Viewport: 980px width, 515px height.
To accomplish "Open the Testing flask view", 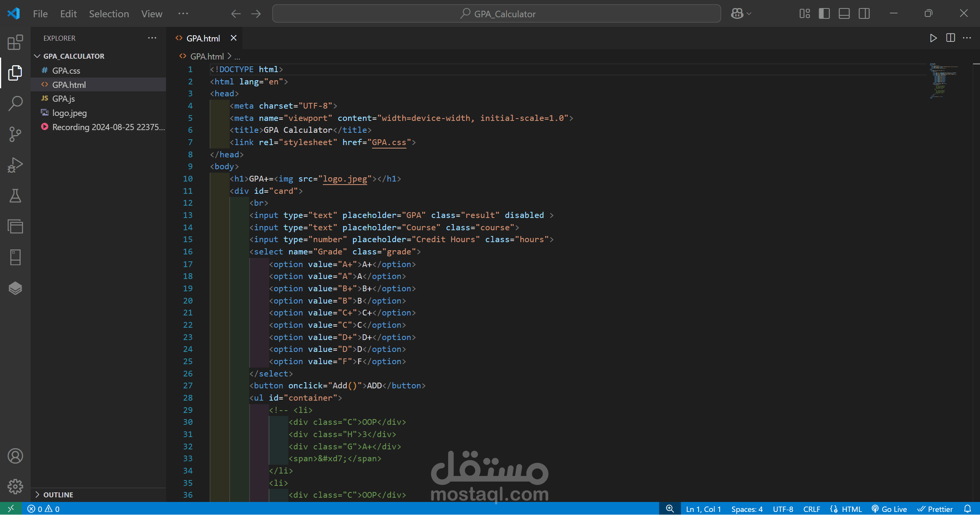I will click(15, 196).
